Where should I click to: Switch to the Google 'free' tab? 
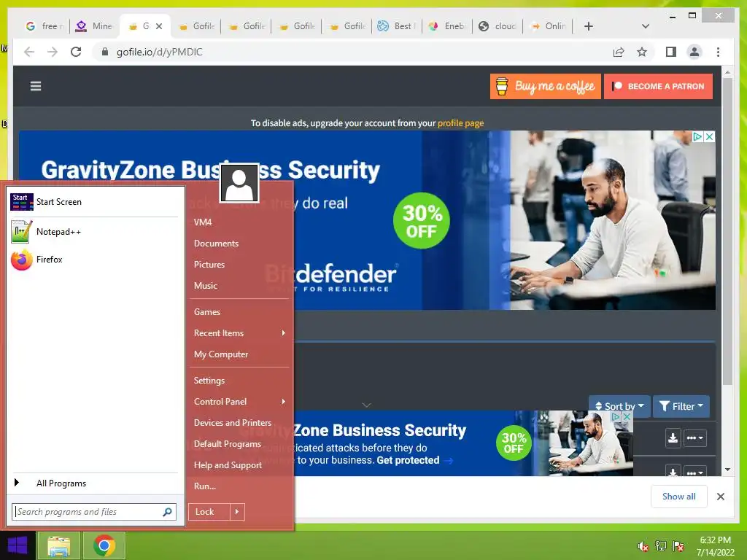(44, 26)
